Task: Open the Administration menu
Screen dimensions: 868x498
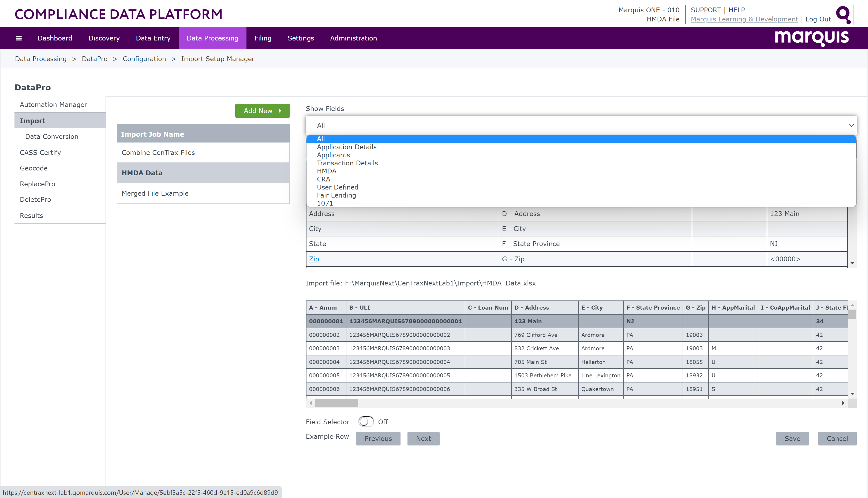Action: [353, 38]
